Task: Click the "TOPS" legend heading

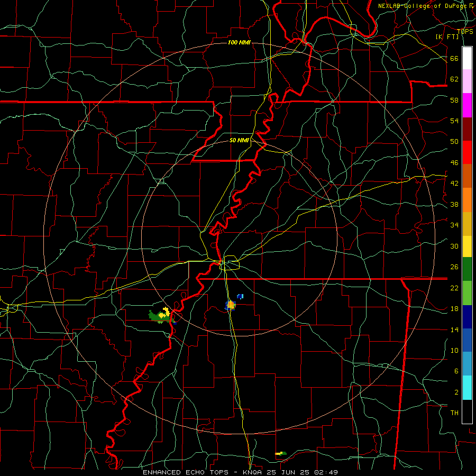Action: point(465,32)
